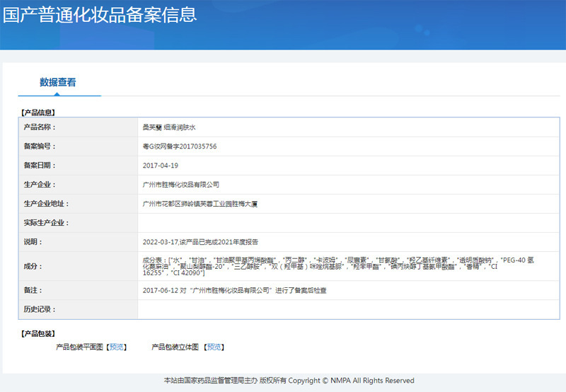566x392 pixels.
Task: Select the 2022-03-17 annual report note
Action: click(200, 242)
